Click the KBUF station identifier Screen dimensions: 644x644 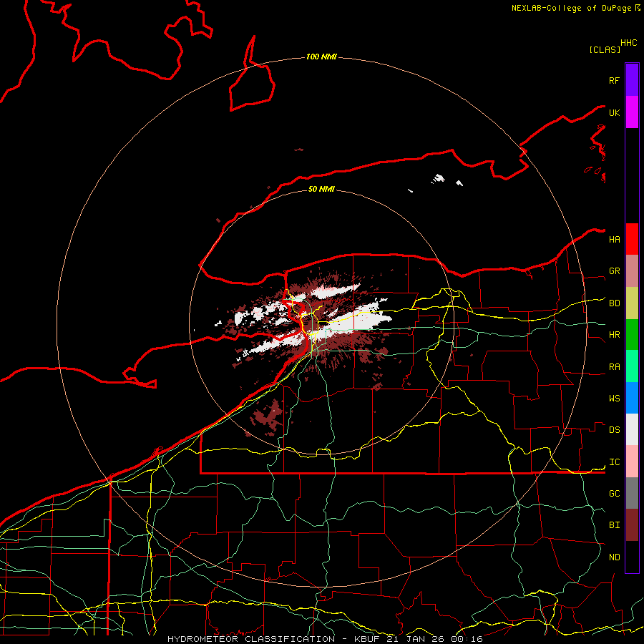click(x=368, y=639)
